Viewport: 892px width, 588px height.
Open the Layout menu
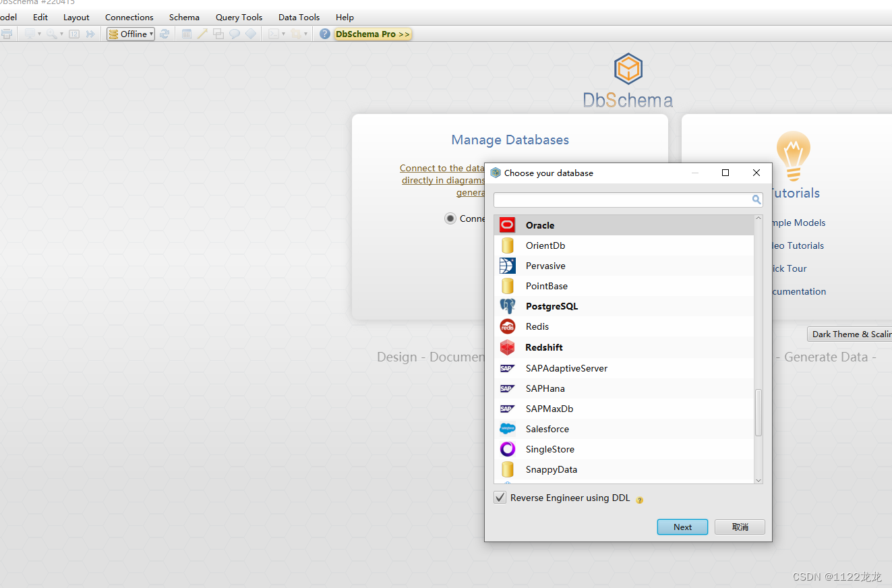76,17
